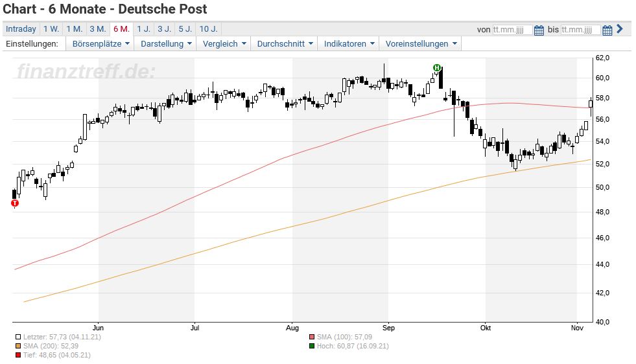Click the white Letzter legend swatch

18,337
